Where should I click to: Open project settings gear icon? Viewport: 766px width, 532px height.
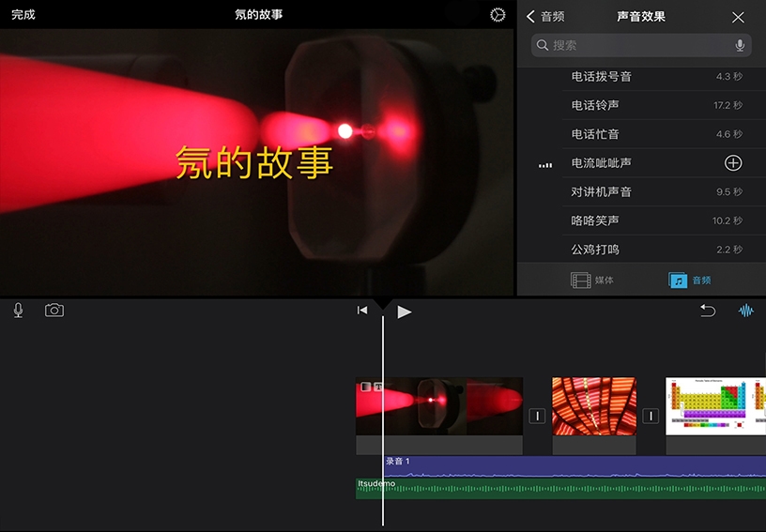tap(498, 15)
